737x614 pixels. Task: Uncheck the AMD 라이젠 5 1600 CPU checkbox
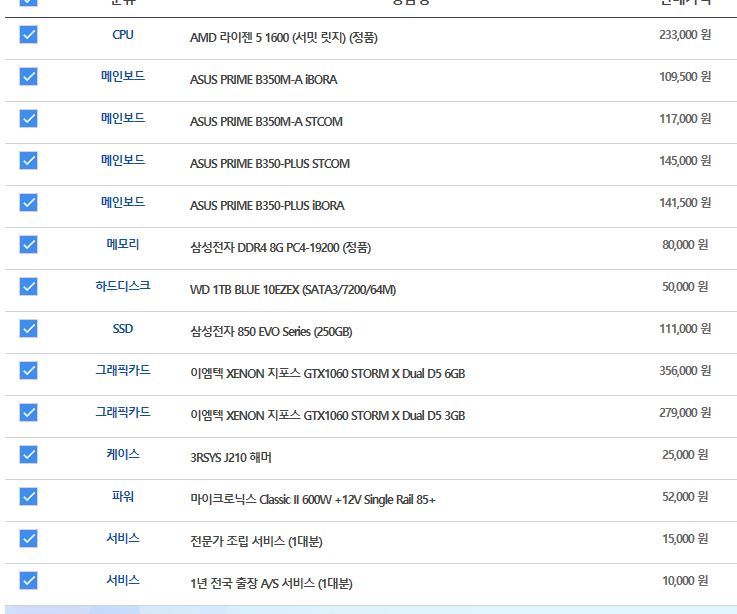(x=28, y=34)
